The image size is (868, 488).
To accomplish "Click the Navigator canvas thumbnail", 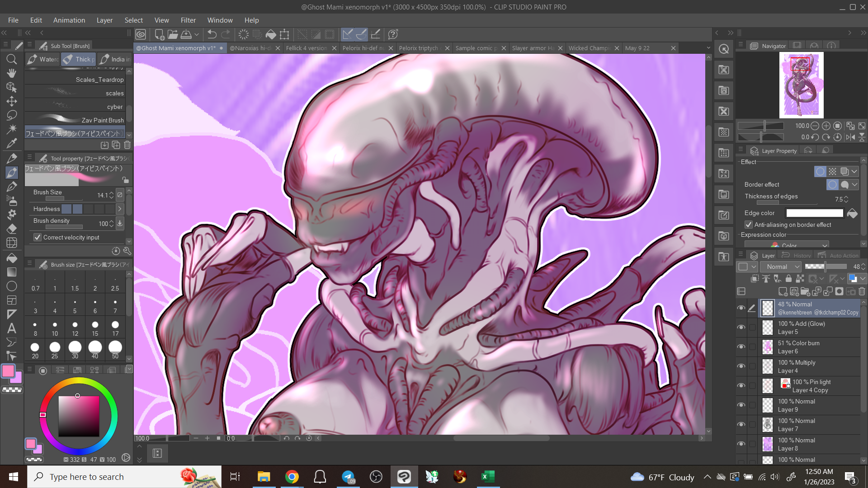I will (801, 85).
